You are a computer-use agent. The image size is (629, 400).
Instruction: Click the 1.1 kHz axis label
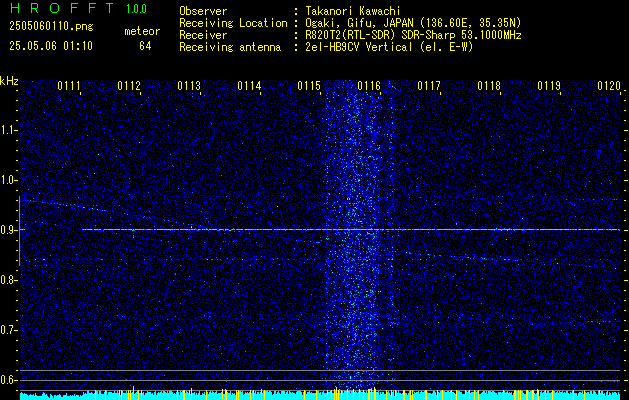[x=8, y=130]
